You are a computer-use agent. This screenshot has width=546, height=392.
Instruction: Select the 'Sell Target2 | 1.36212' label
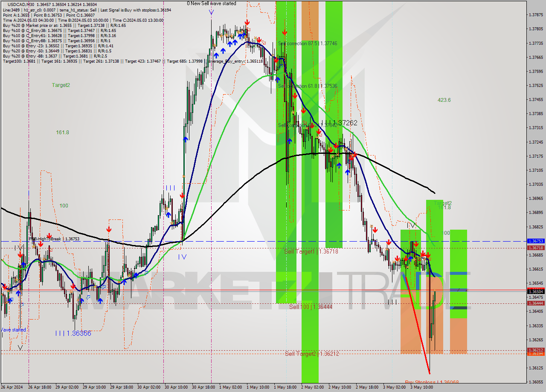[x=312, y=354]
